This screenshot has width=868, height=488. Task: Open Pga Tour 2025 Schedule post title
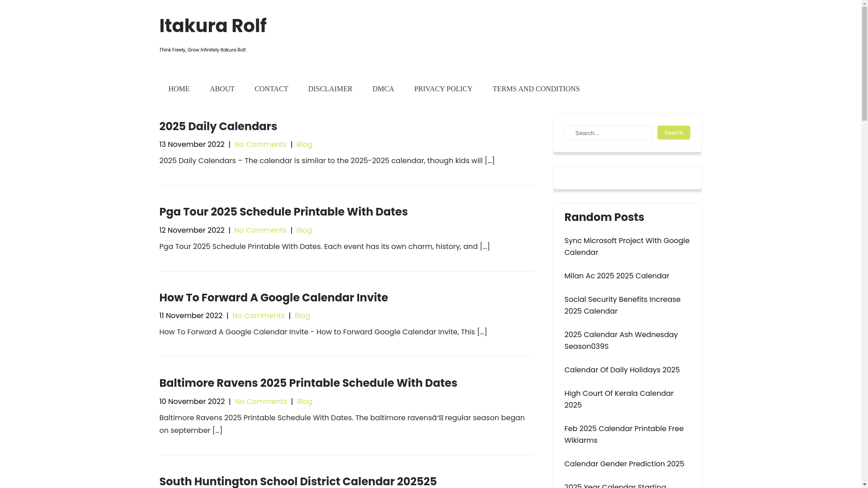click(x=283, y=212)
